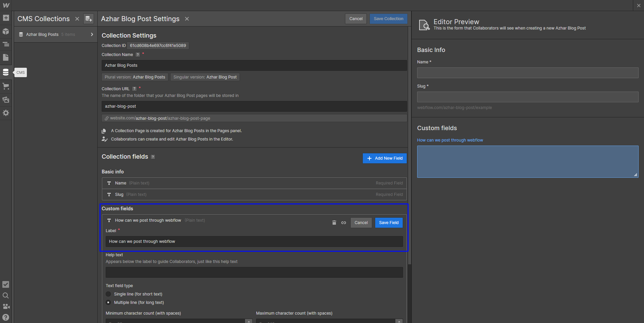Screen dimensions: 644x323
Task: Close the CMS Collections panel
Action: (x=77, y=19)
